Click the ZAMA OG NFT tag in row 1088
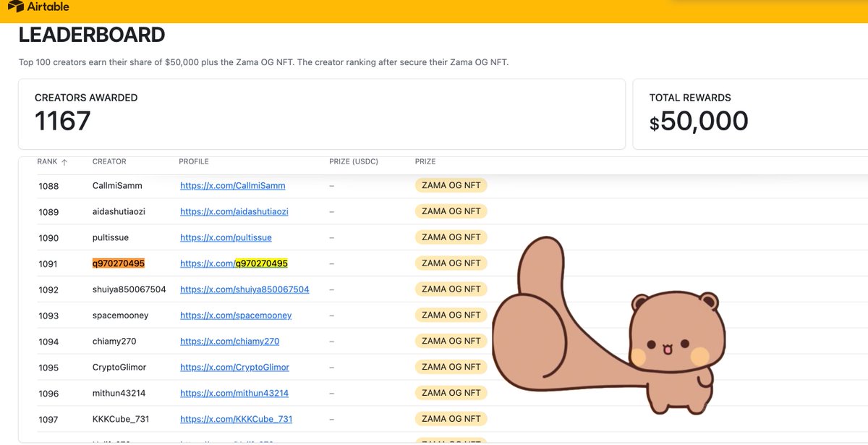Image resolution: width=868 pixels, height=445 pixels. (451, 185)
